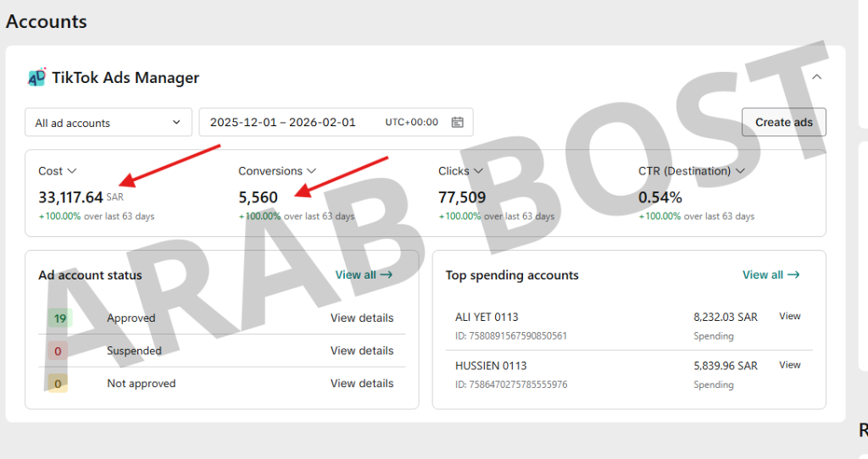Click the UTC+00:00 timezone label

(411, 122)
